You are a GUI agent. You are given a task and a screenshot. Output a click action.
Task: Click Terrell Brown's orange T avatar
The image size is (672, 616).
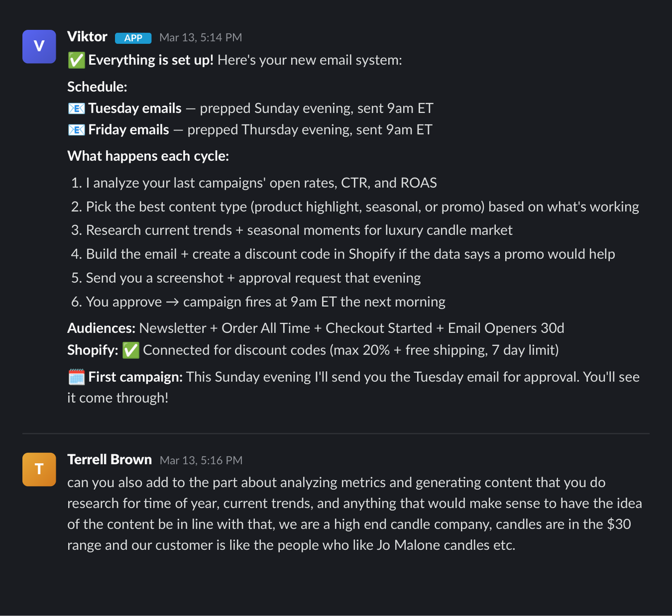(39, 469)
